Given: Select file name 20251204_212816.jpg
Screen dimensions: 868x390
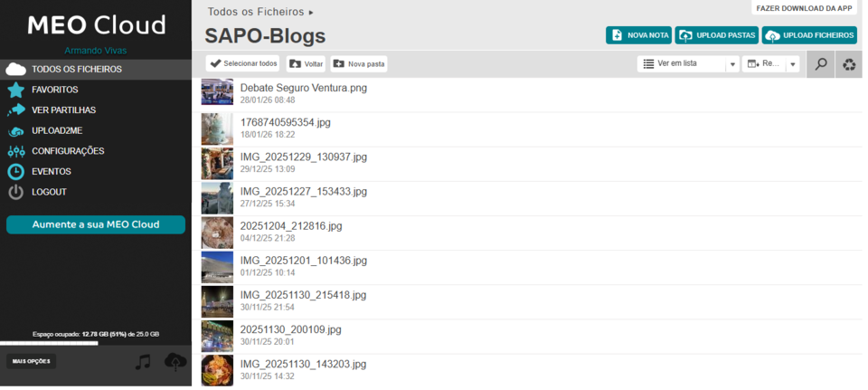Looking at the screenshot, I should pos(291,226).
